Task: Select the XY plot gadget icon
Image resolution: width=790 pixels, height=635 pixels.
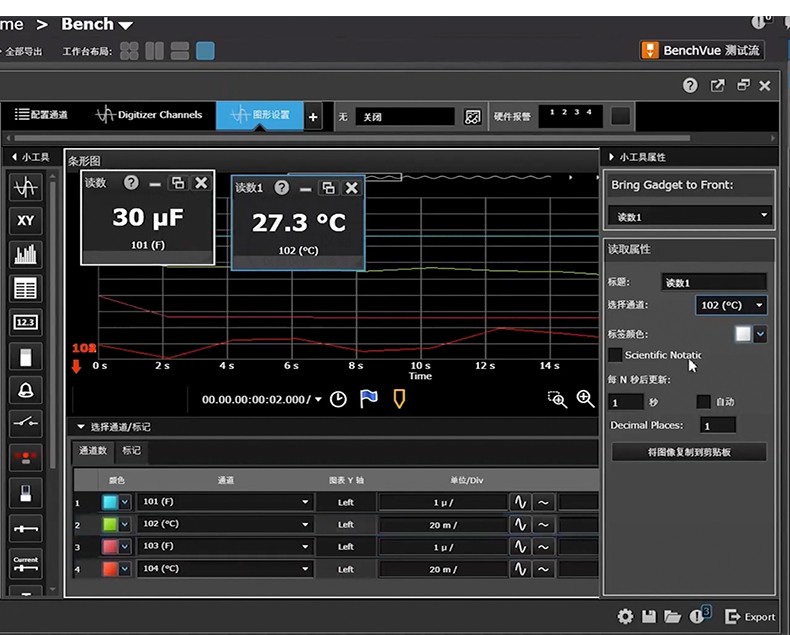Action: click(25, 221)
